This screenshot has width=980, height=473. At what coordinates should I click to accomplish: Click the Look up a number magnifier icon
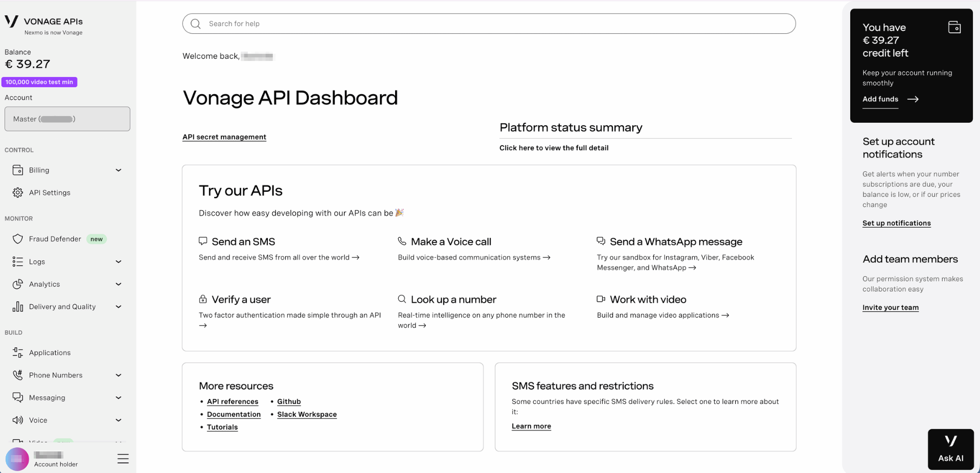pyautogui.click(x=402, y=299)
